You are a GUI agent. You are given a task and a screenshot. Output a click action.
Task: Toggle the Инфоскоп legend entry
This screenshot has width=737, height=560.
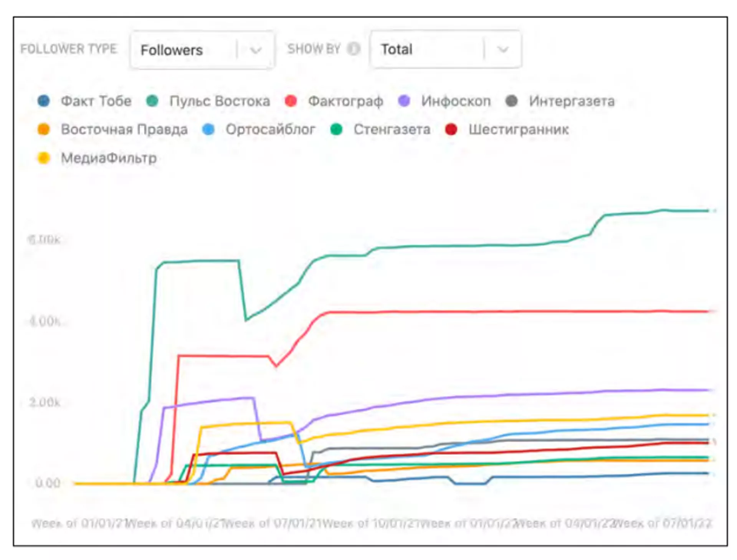coord(456,101)
